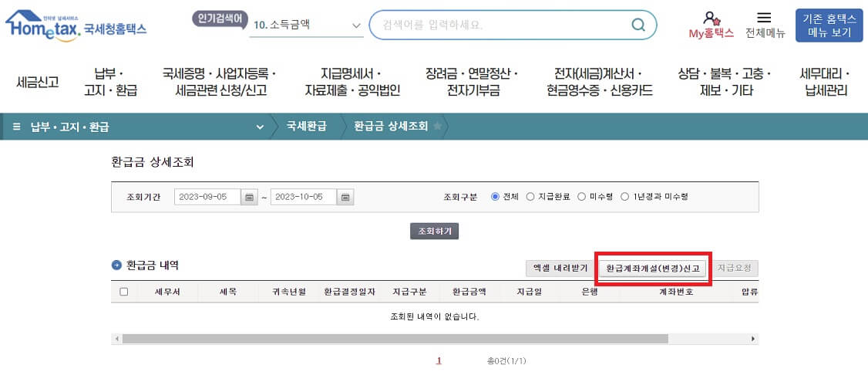Open end date calendar icon
This screenshot has width=868, height=372.
[x=345, y=197]
